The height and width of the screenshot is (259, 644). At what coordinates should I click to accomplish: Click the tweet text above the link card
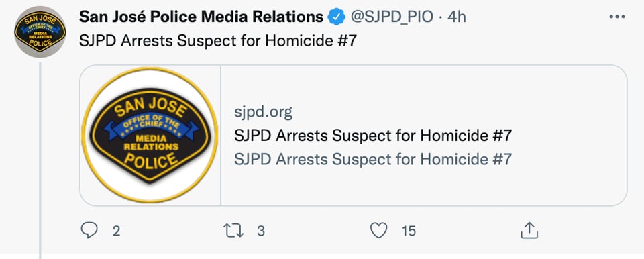coord(217,42)
